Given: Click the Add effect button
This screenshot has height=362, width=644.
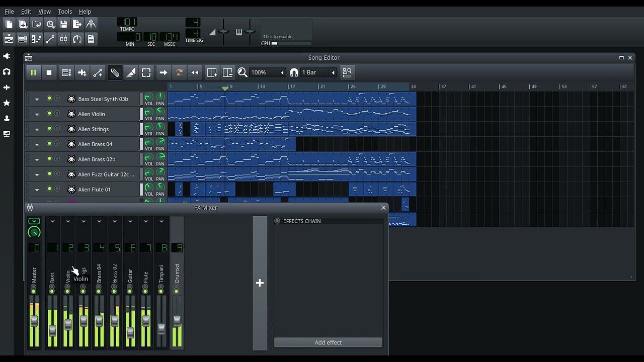Looking at the screenshot, I should coord(328,342).
